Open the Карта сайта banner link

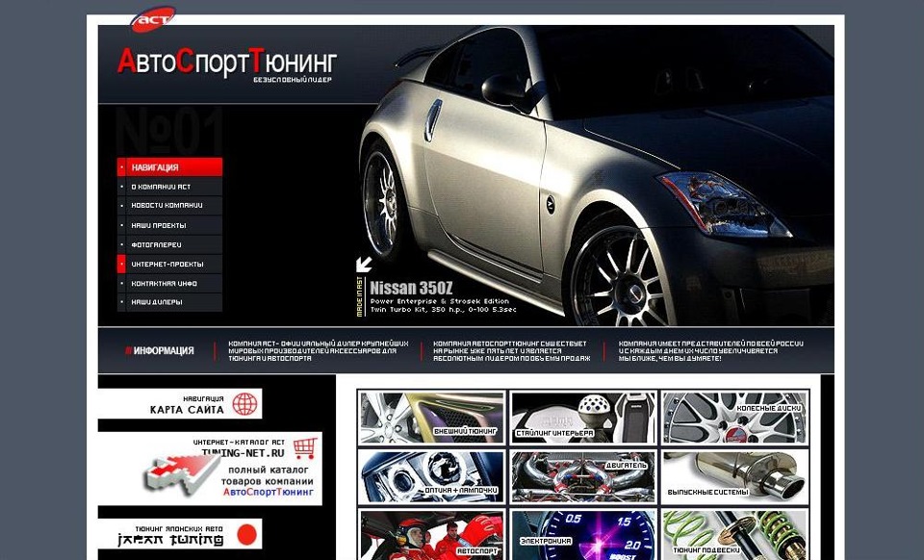point(180,404)
